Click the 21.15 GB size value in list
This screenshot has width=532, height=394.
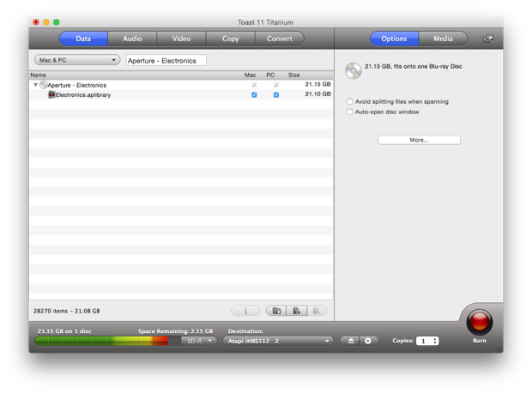click(317, 84)
